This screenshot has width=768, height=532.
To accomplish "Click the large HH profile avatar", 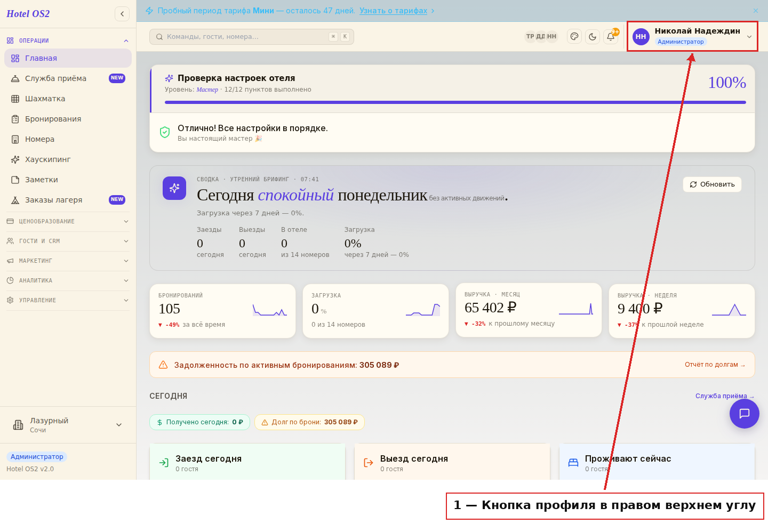I will click(641, 37).
